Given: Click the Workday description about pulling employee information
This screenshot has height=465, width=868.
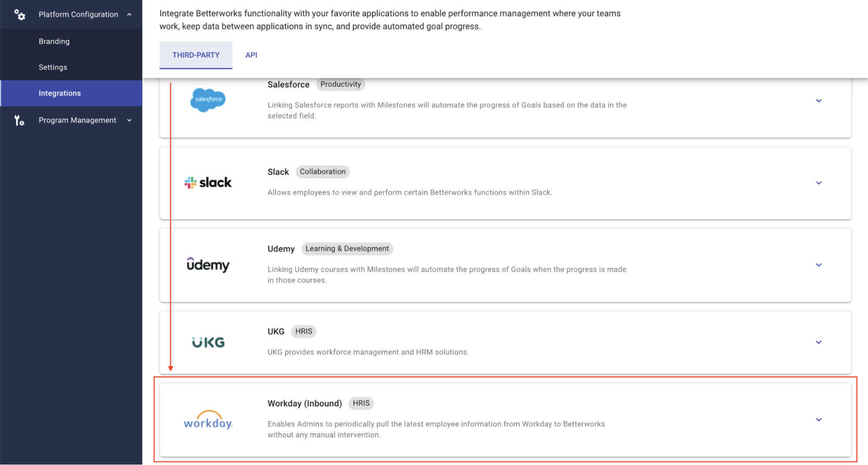Looking at the screenshot, I should [436, 429].
